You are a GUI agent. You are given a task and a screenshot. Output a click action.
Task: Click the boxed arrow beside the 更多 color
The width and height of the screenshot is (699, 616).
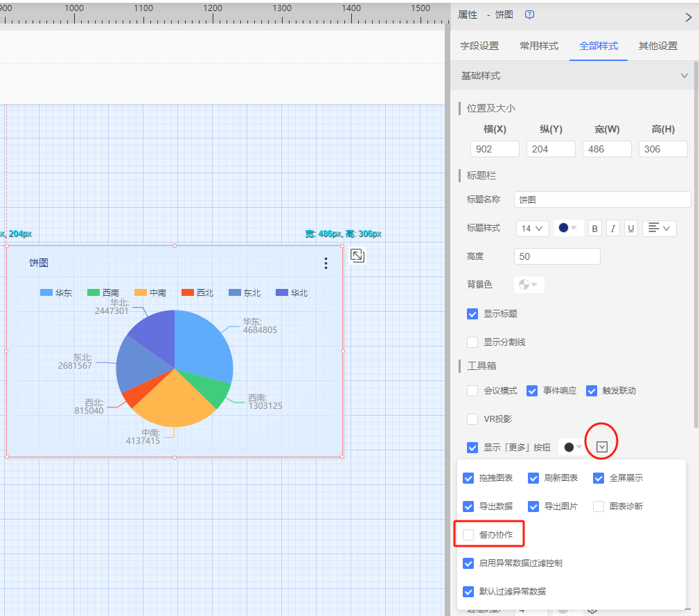(x=602, y=447)
